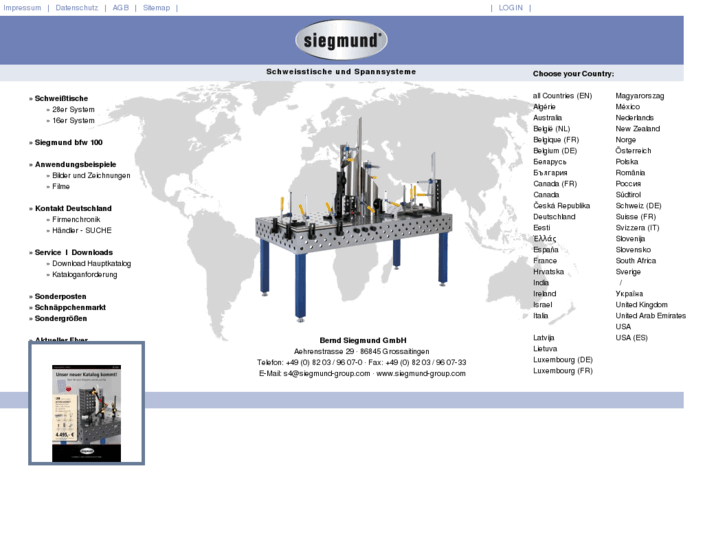Click the Siegmund logo
727x545 pixels.
341,40
